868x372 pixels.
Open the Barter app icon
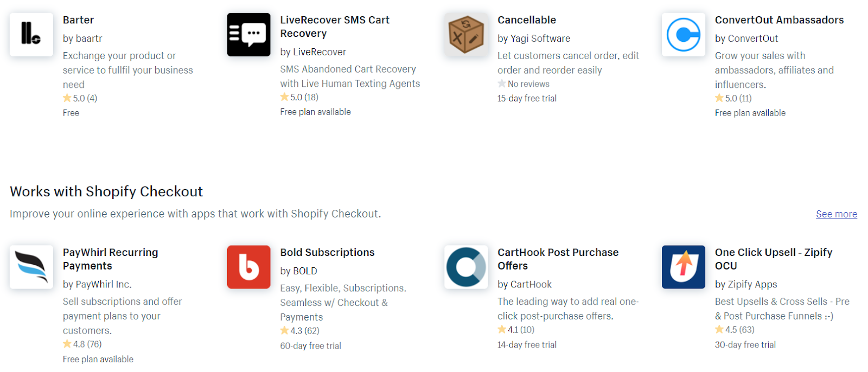(31, 35)
